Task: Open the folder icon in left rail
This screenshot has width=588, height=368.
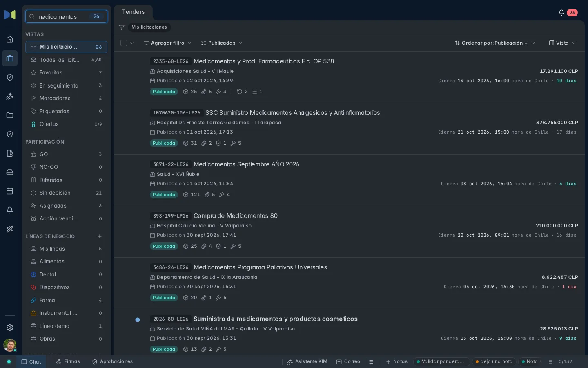Action: 10,115
